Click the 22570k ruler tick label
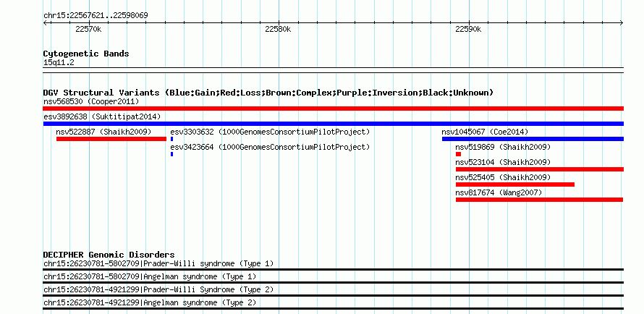The image size is (644, 314). 88,29
